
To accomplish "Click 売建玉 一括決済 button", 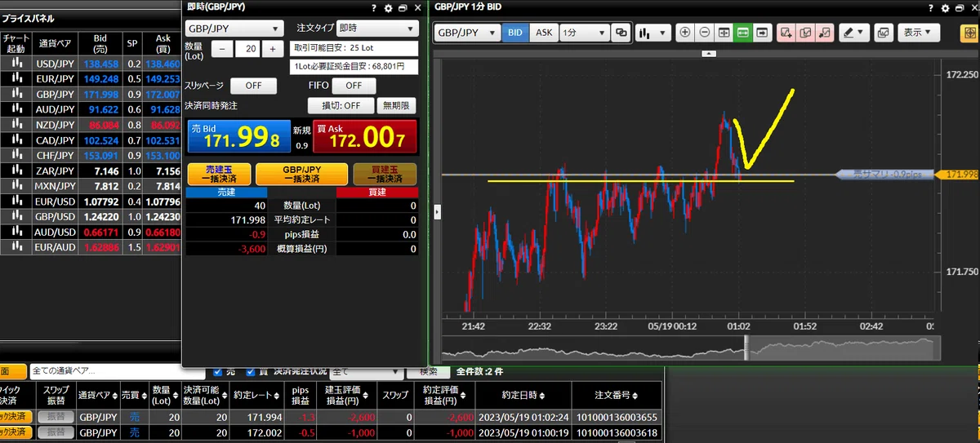I will point(218,173).
